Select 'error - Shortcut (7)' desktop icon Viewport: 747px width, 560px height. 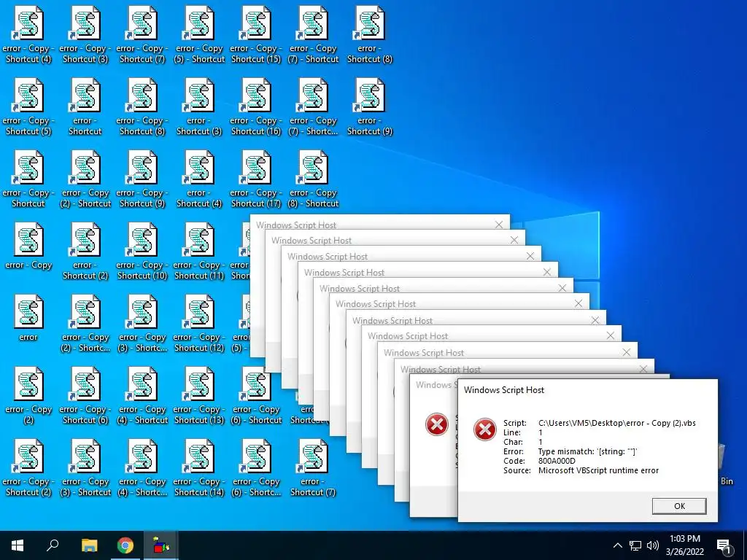313,469
